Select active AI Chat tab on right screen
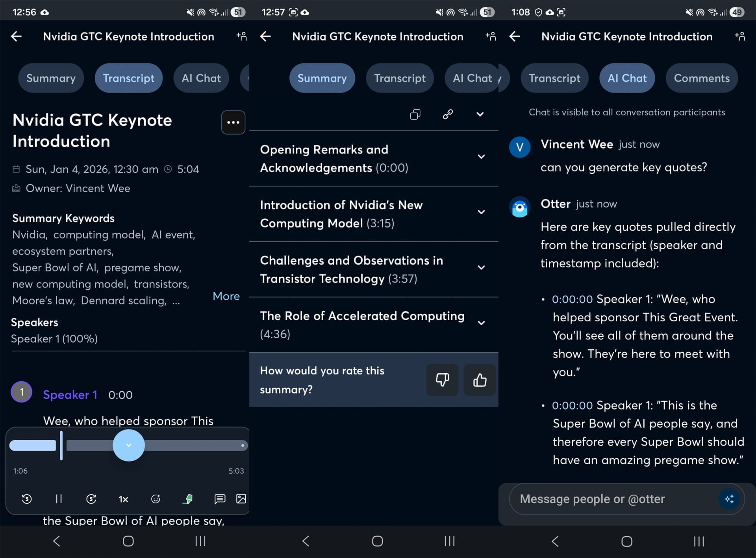The height and width of the screenshot is (558, 756). (627, 78)
